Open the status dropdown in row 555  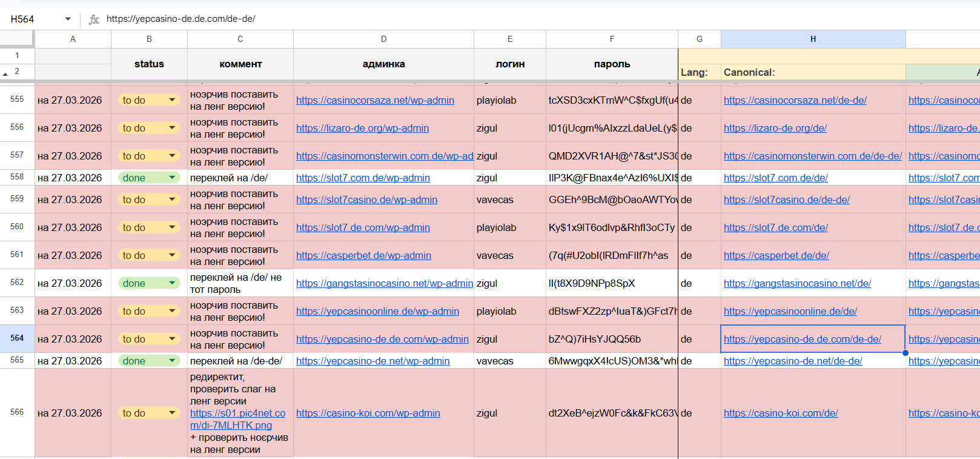(172, 100)
